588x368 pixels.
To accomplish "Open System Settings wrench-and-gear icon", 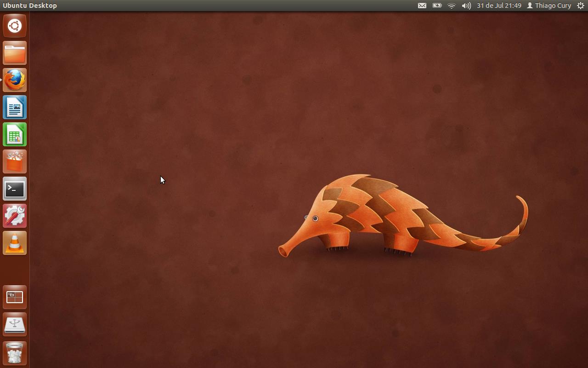I will (15, 216).
